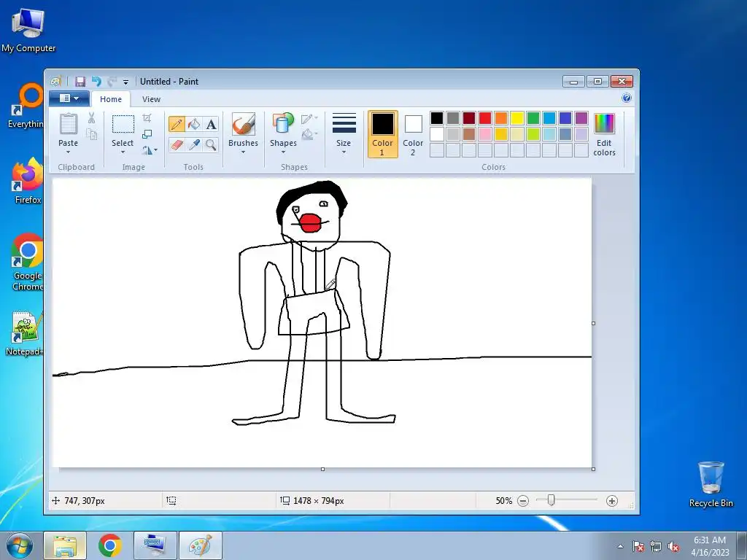Click the Edit colors rainbow icon

(604, 124)
